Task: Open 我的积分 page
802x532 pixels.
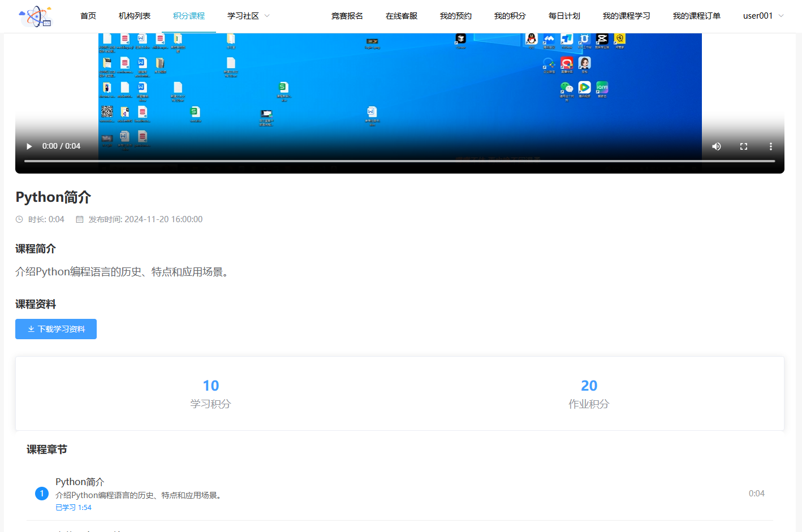Action: coord(510,16)
